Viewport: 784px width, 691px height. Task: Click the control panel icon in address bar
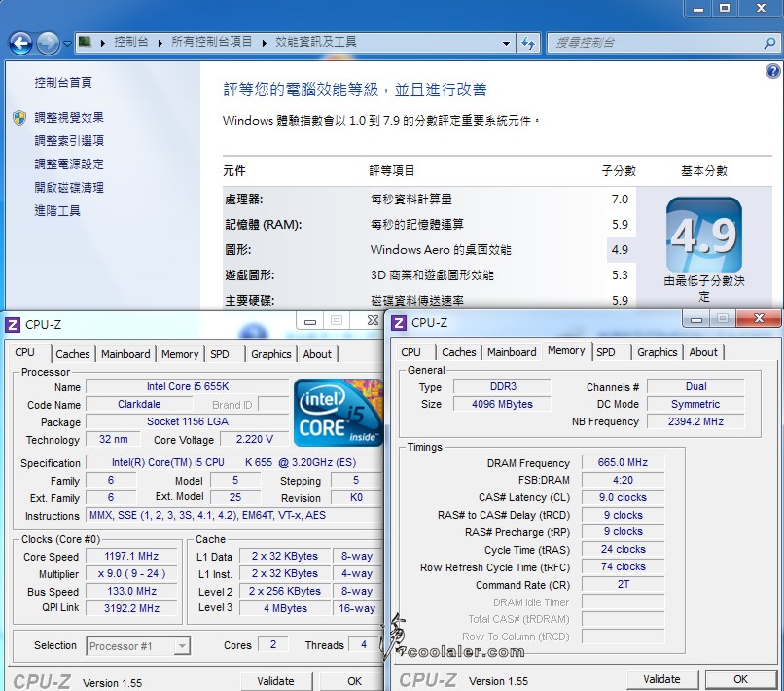pos(85,42)
